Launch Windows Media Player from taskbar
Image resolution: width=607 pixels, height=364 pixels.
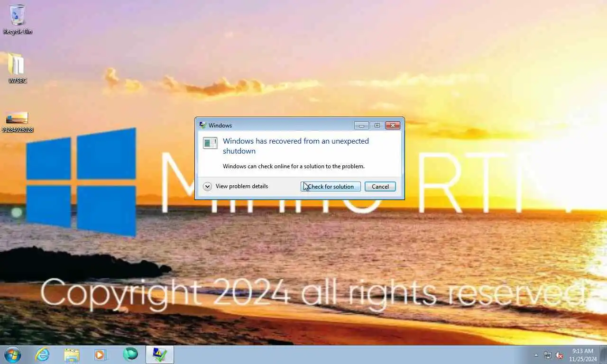point(101,355)
